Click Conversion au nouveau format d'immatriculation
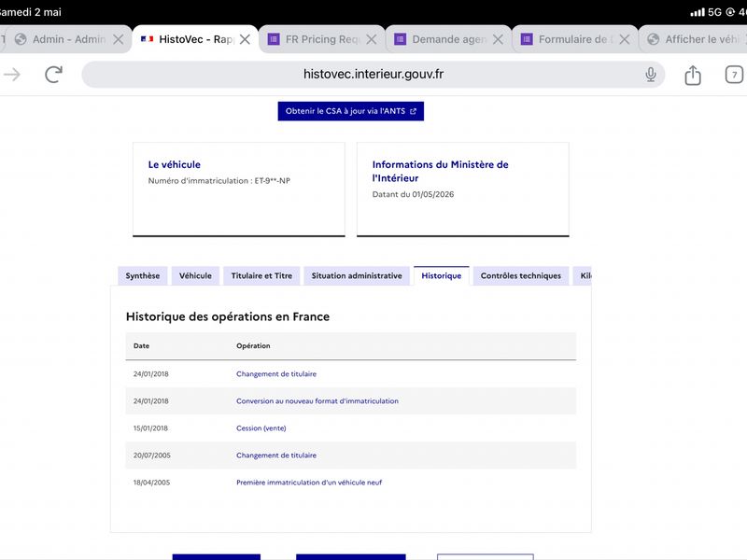 click(x=317, y=401)
